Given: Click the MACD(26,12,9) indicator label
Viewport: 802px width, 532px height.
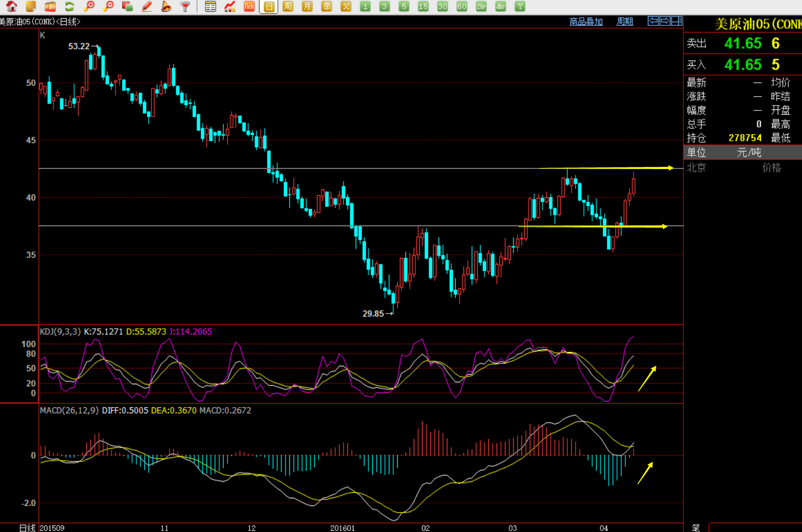Looking at the screenshot, I should [x=69, y=410].
